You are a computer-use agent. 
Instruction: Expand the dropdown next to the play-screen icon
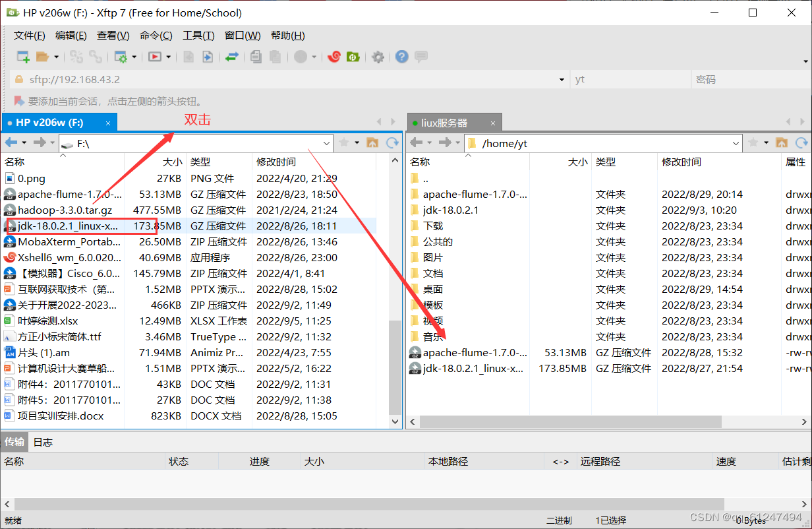coord(168,57)
